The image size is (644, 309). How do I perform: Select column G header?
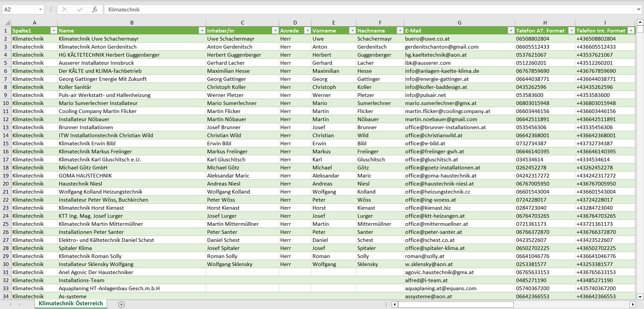tap(459, 23)
